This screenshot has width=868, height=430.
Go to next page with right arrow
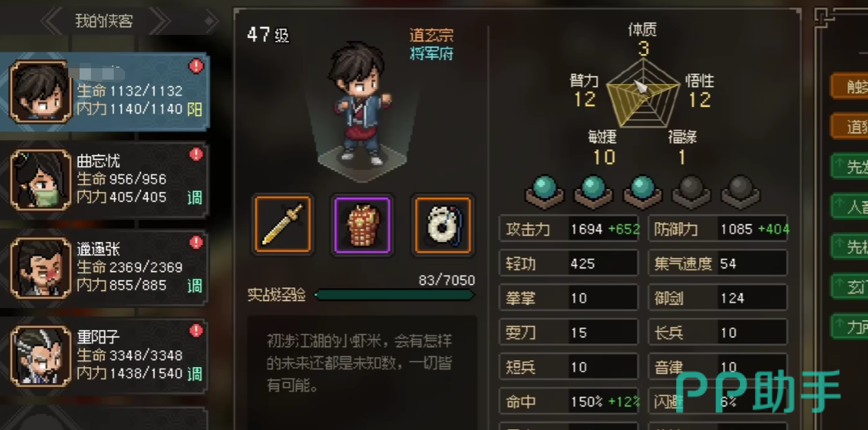159,21
